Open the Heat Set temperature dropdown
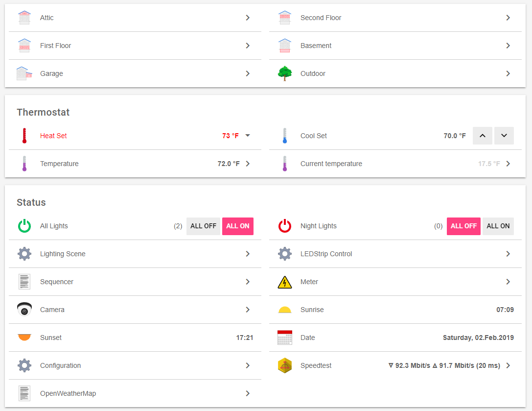This screenshot has width=532, height=411. pyautogui.click(x=248, y=136)
